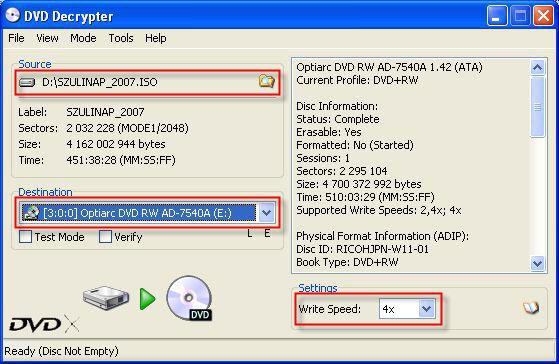Select the Optiarc DVD RW AD-7540A destination entry
Image resolution: width=559 pixels, height=364 pixels.
(138, 213)
